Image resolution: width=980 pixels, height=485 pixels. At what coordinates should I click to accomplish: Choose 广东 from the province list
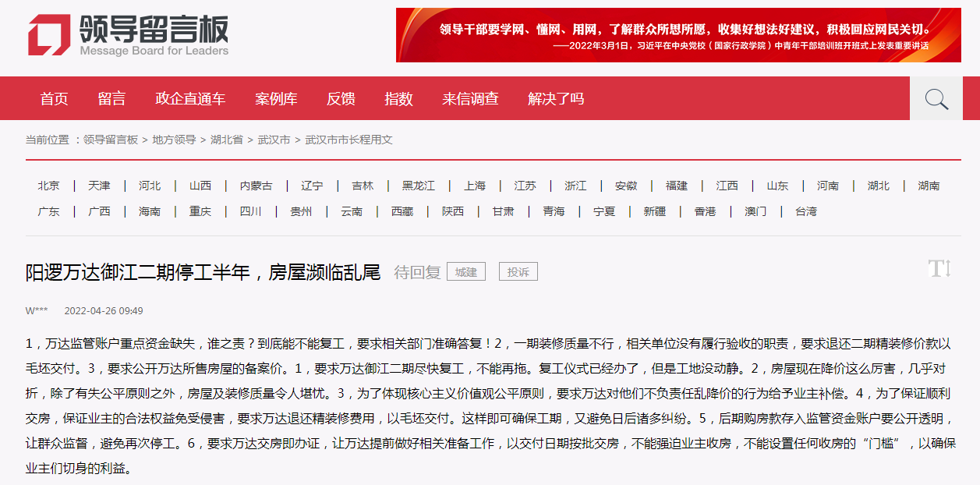(x=48, y=211)
